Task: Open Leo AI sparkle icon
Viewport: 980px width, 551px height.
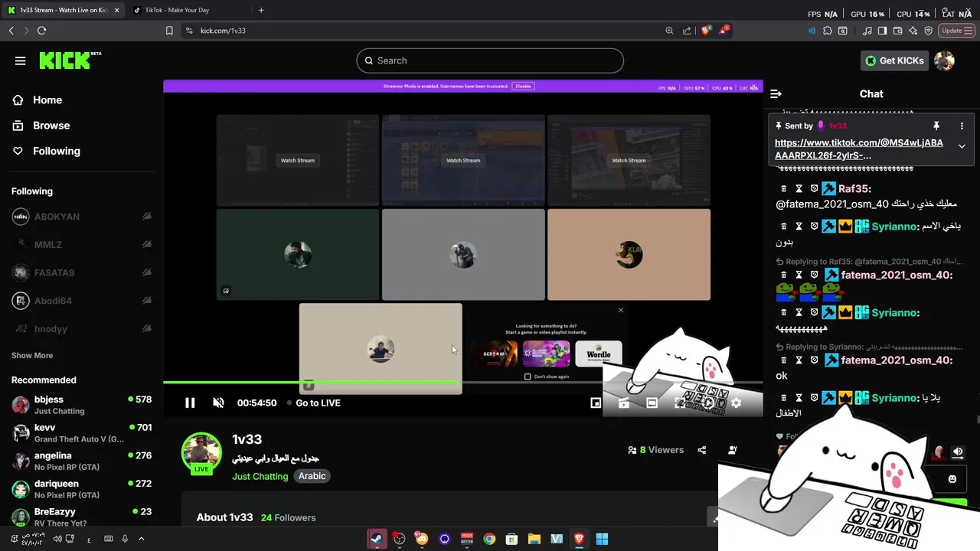Action: (913, 31)
